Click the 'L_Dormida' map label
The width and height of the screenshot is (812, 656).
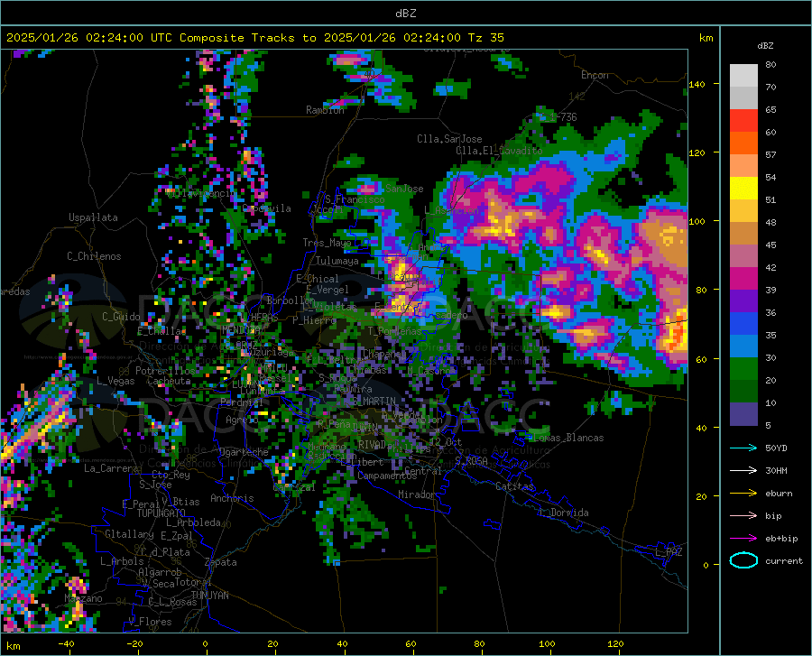564,513
